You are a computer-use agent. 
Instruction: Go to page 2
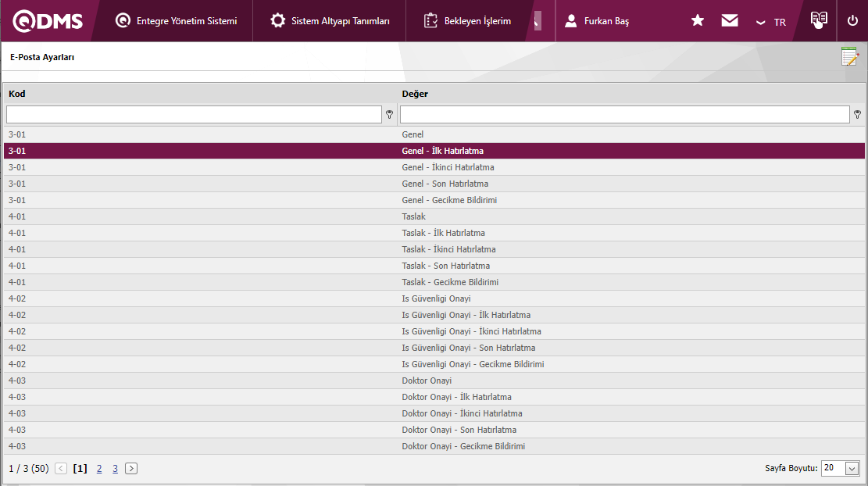point(99,469)
